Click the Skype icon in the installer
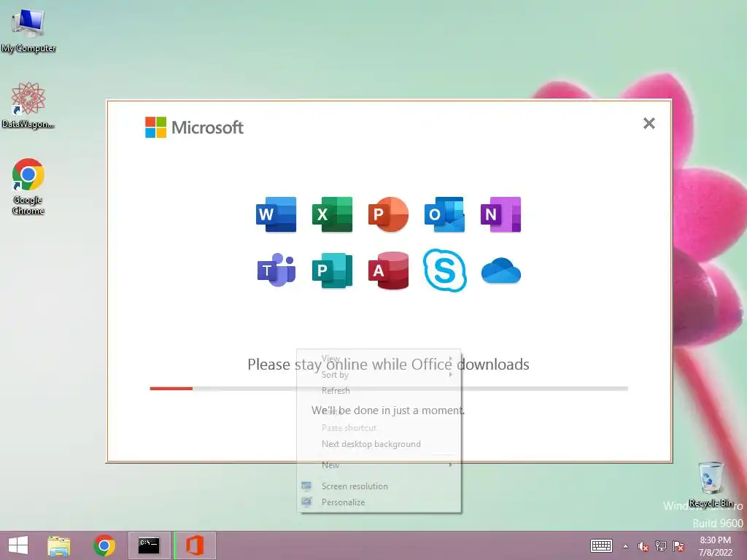 tap(445, 271)
